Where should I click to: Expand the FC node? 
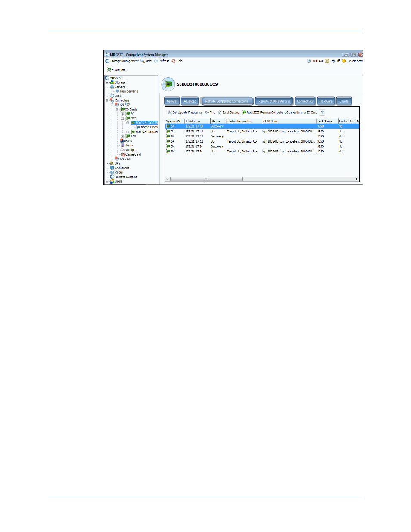[123, 114]
